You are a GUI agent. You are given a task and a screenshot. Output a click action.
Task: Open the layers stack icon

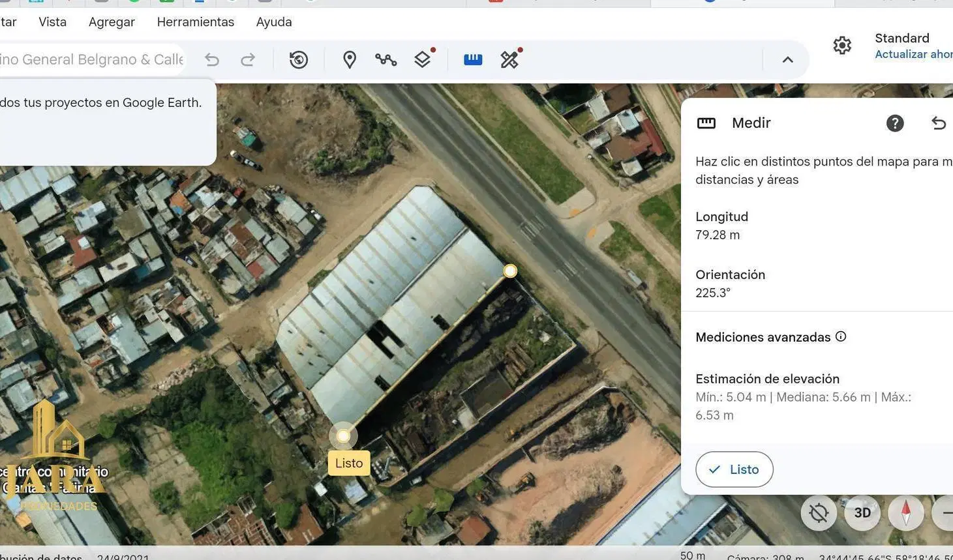pos(423,60)
